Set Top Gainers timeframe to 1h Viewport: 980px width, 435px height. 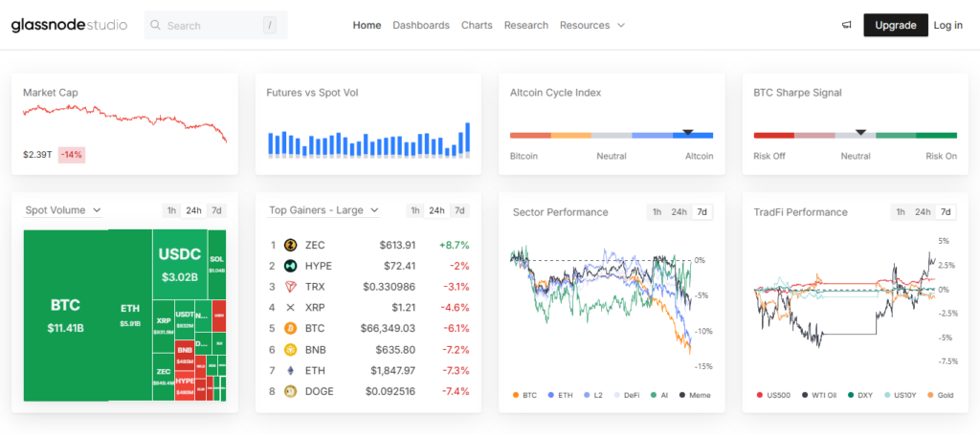pyautogui.click(x=415, y=210)
